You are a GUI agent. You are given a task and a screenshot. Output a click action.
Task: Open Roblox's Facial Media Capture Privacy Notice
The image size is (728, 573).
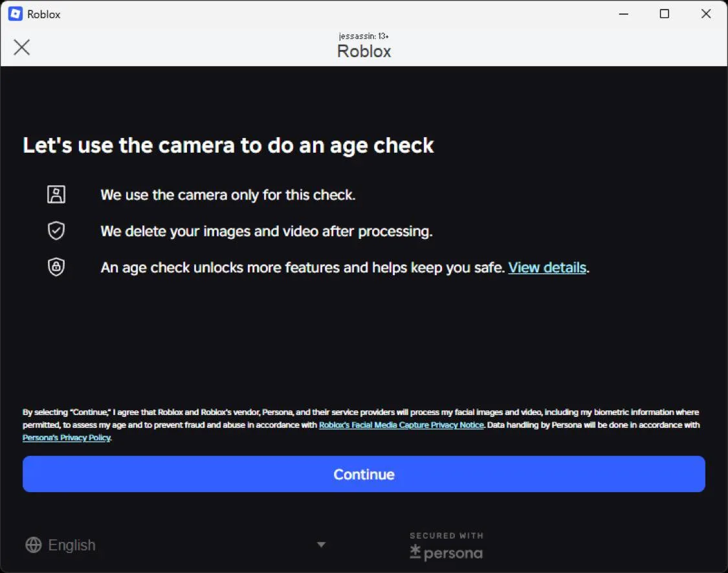click(x=401, y=425)
